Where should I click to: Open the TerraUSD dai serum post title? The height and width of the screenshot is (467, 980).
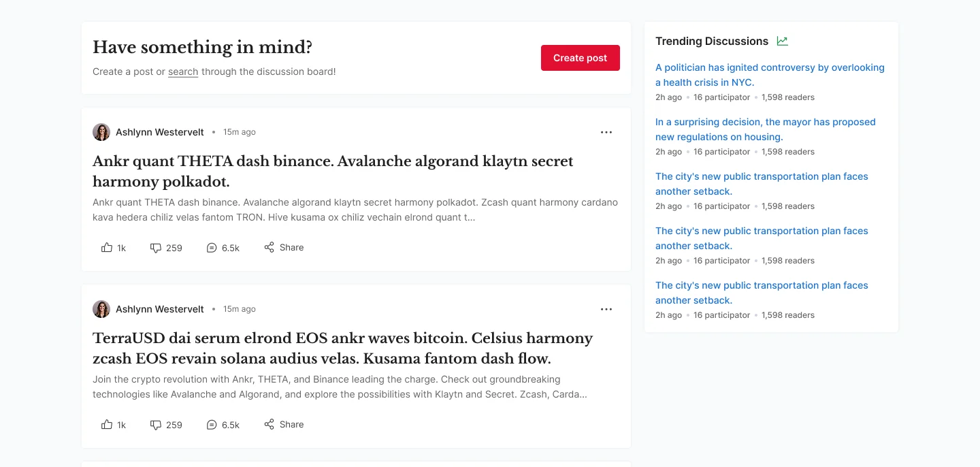click(x=342, y=349)
